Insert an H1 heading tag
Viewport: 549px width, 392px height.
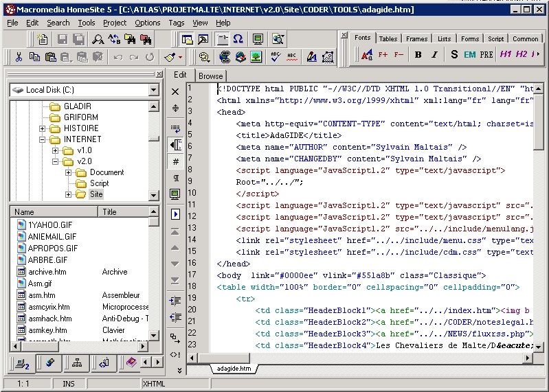pos(506,55)
